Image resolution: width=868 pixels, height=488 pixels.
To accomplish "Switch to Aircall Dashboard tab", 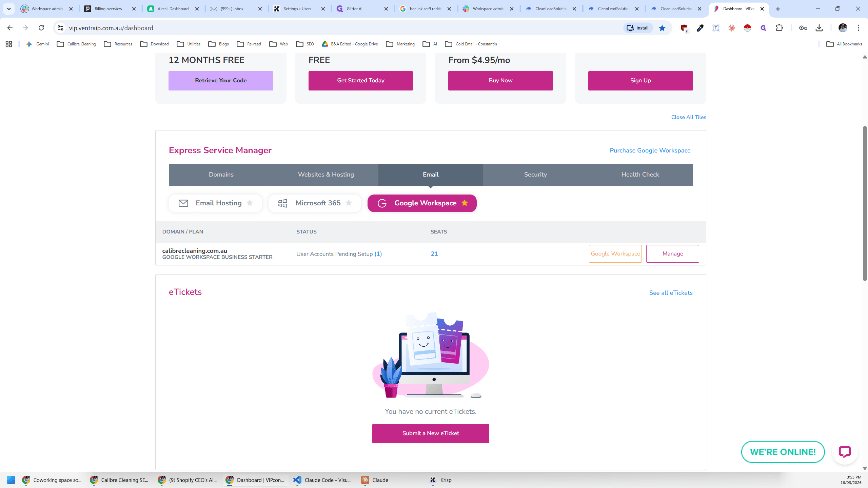I will tap(173, 9).
